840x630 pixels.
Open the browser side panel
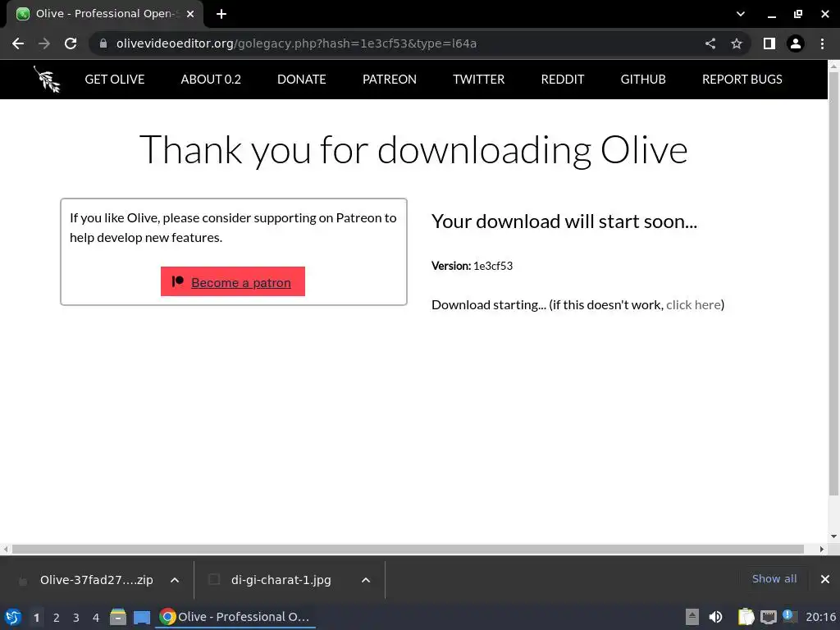pyautogui.click(x=769, y=43)
